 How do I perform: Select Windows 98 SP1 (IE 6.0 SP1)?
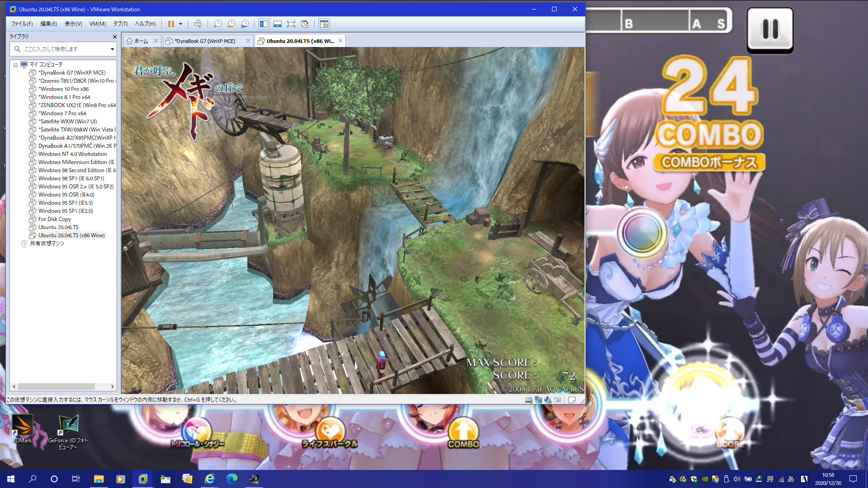71,178
